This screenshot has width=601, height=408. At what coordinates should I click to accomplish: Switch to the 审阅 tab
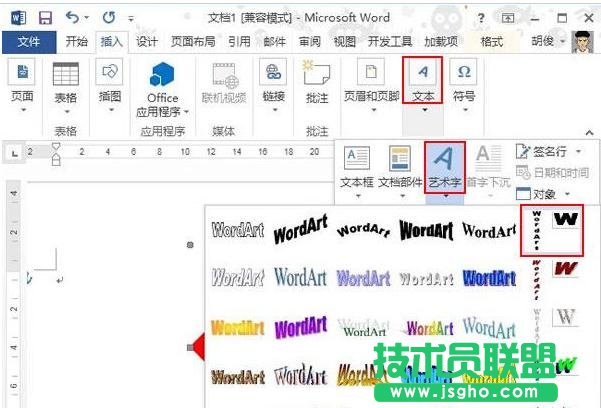click(310, 41)
